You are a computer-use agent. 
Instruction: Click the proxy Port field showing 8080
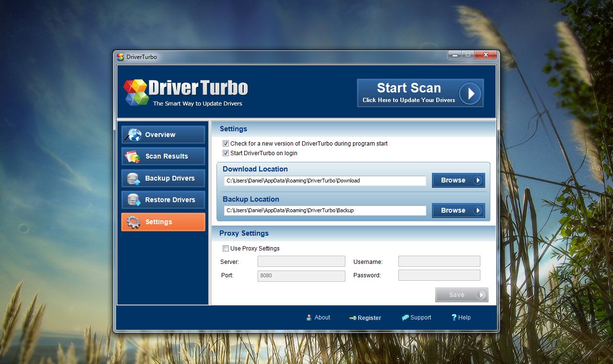pyautogui.click(x=301, y=276)
